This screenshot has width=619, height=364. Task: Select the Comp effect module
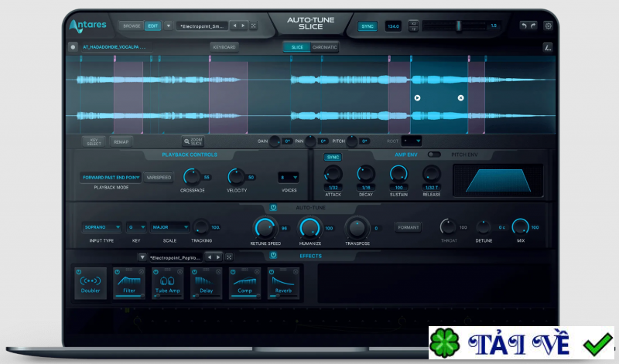[245, 284]
